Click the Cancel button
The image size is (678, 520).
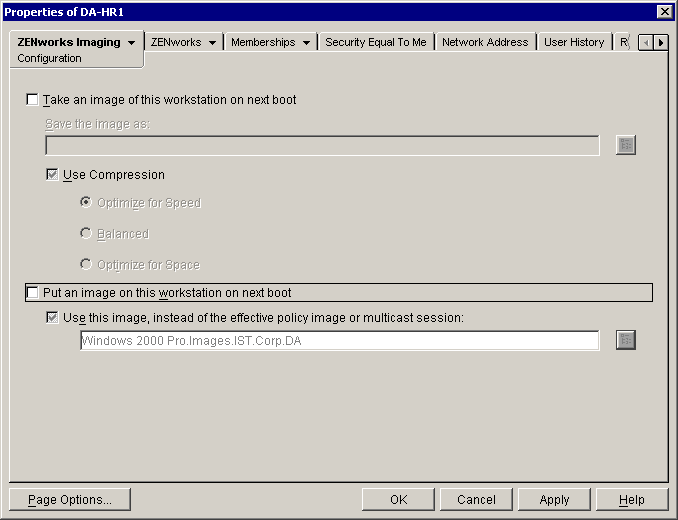click(476, 500)
